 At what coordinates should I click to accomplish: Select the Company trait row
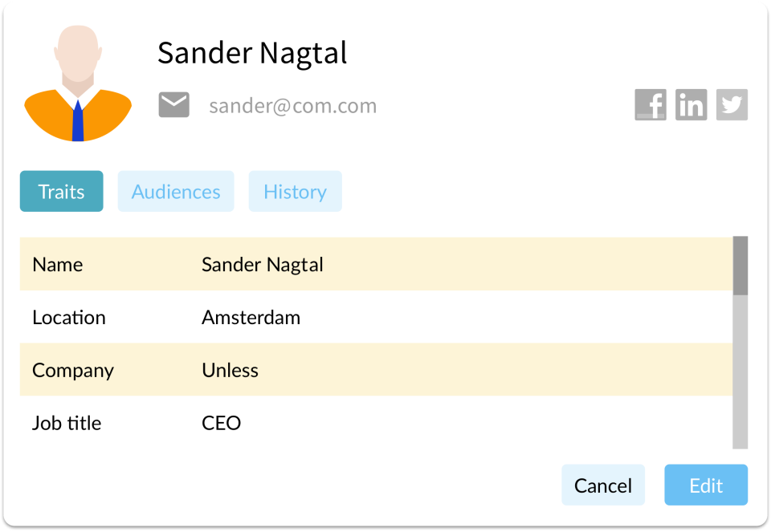pos(376,370)
